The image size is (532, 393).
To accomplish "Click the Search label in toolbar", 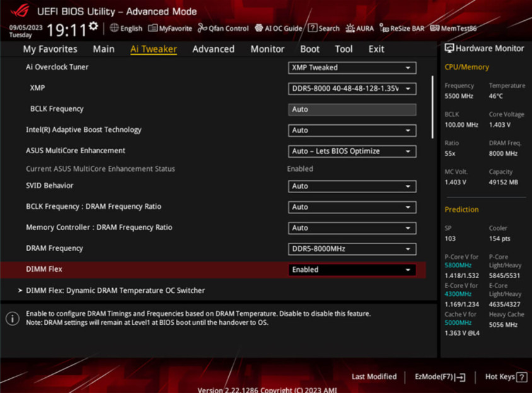I will click(329, 28).
